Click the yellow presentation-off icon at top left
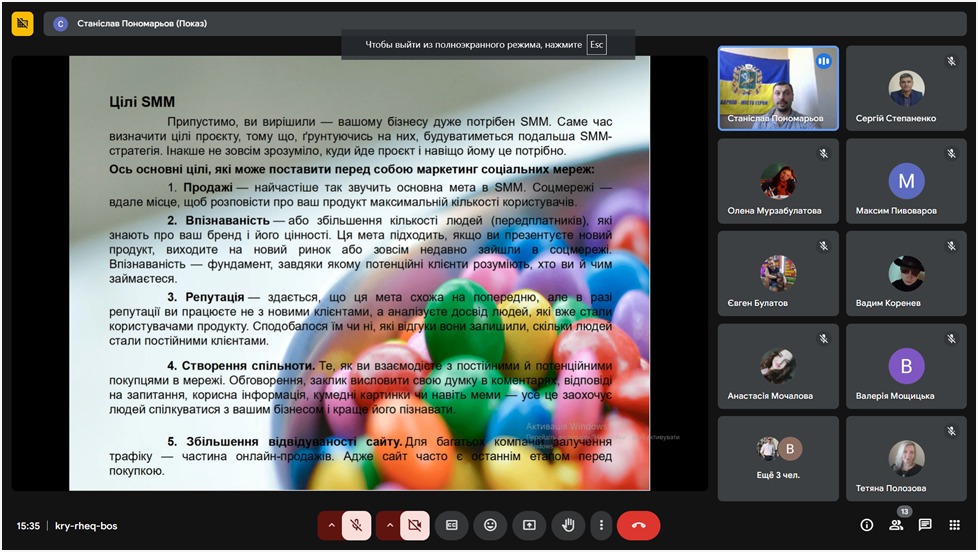The image size is (978, 552). [22, 24]
